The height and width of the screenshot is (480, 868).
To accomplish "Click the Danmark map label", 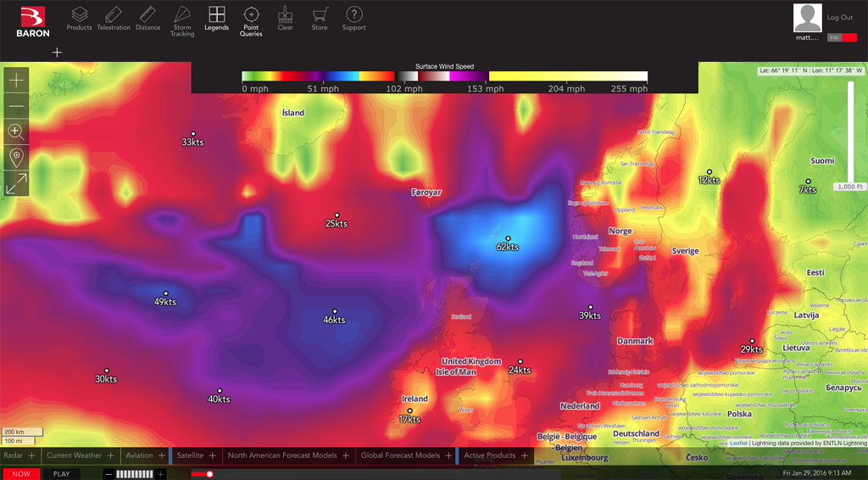I will pyautogui.click(x=636, y=341).
